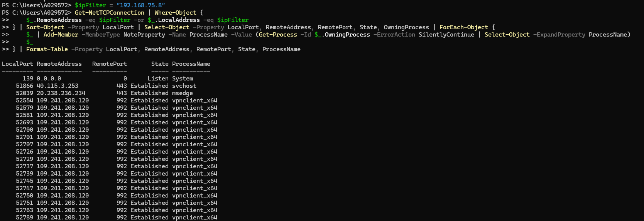
Task: Click the LocalPort column header in output
Action: click(17, 64)
